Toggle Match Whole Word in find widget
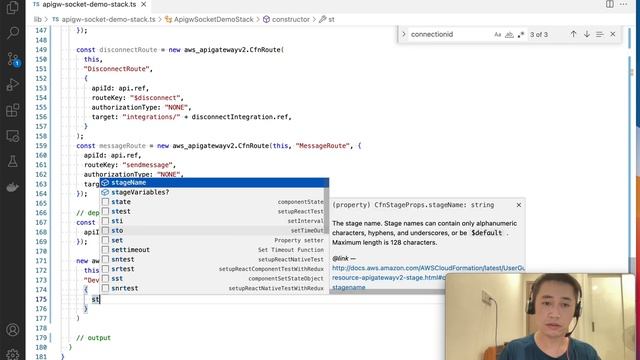The height and width of the screenshot is (360, 640). tap(509, 35)
